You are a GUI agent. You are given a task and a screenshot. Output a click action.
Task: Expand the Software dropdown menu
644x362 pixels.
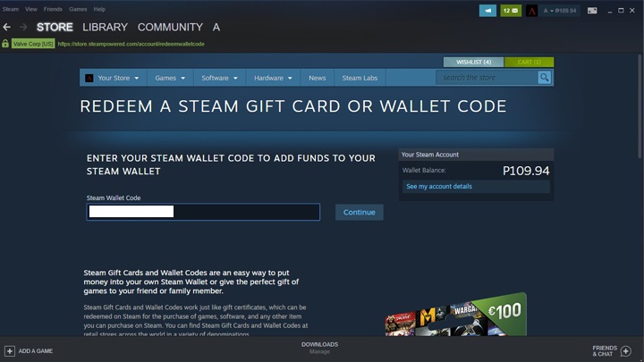219,78
